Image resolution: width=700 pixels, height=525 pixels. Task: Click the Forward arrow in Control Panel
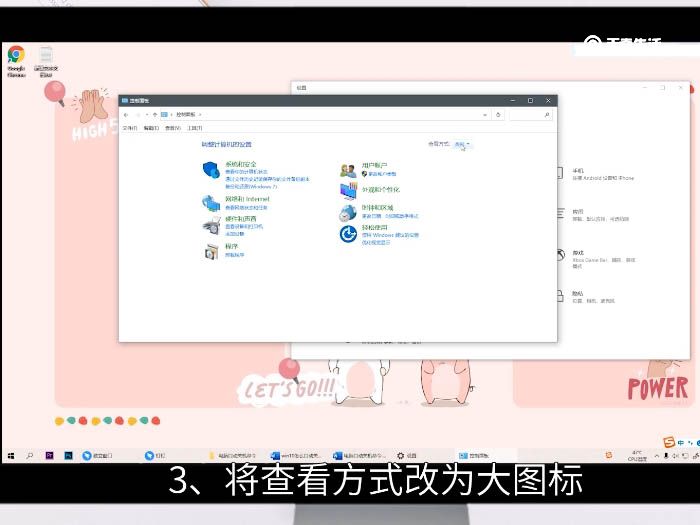pyautogui.click(x=138, y=115)
